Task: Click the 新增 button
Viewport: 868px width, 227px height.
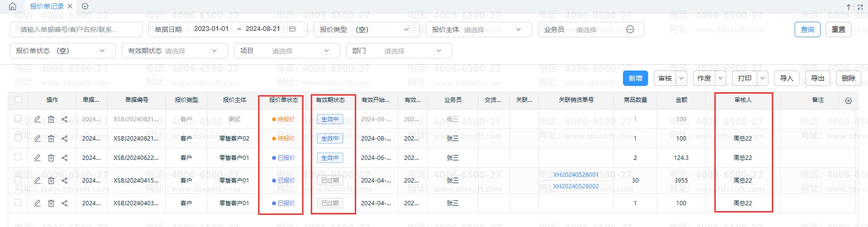Action: (636, 78)
